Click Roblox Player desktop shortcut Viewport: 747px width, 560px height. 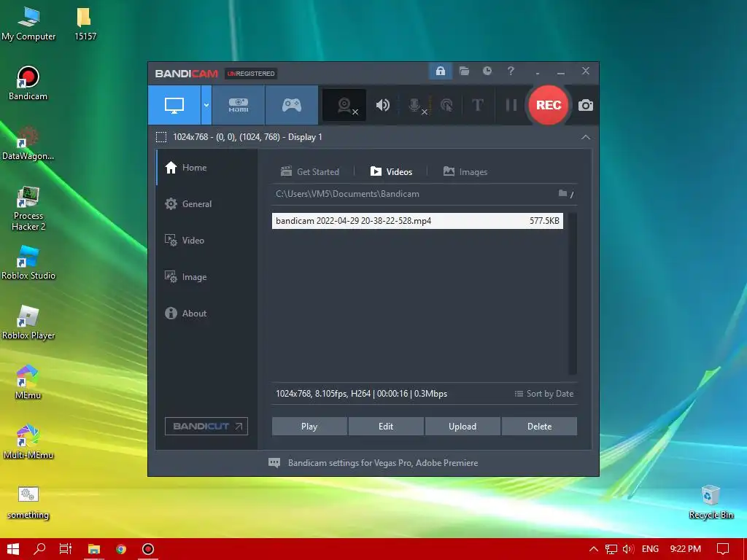pyautogui.click(x=28, y=323)
